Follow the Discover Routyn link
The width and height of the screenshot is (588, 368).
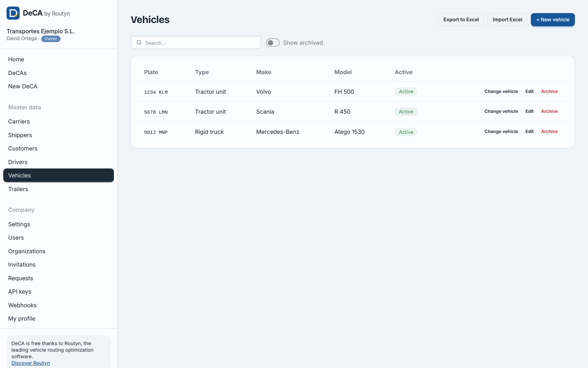[30, 363]
